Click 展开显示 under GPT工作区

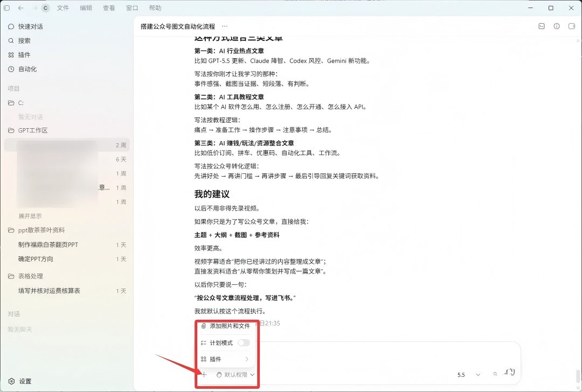[30, 216]
